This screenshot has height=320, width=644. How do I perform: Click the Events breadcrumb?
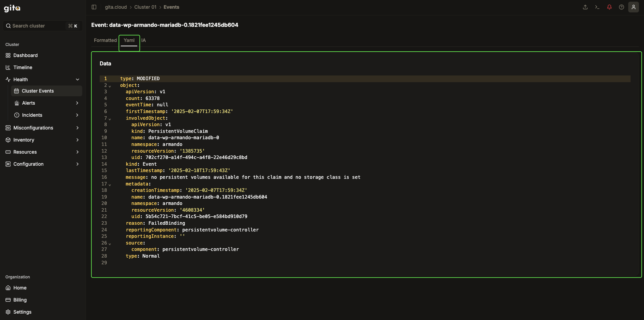[x=171, y=7]
